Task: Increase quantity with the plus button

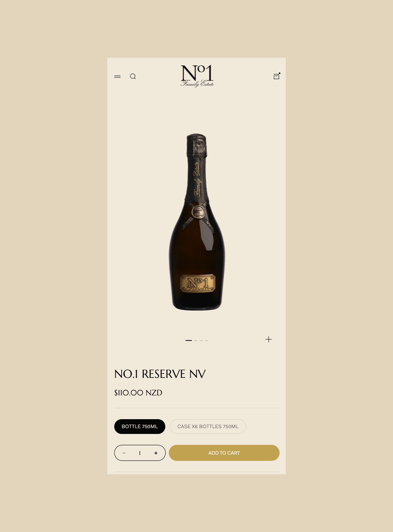Action: pos(156,453)
